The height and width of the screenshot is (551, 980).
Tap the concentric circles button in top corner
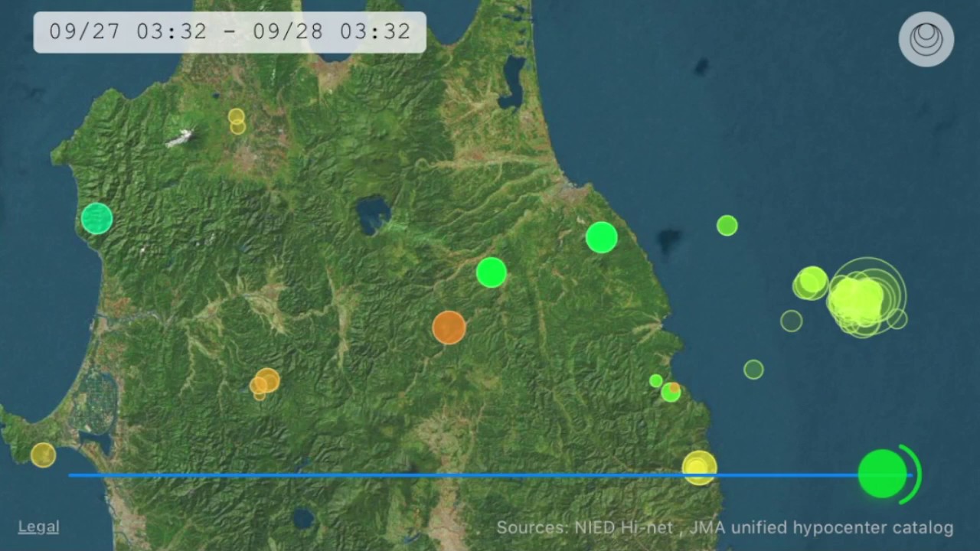[x=926, y=39]
